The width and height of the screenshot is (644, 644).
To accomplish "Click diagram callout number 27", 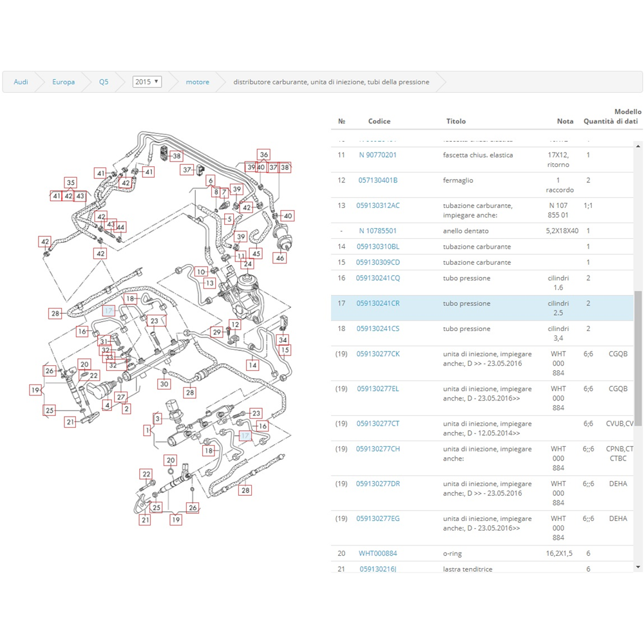I will coord(121,397).
